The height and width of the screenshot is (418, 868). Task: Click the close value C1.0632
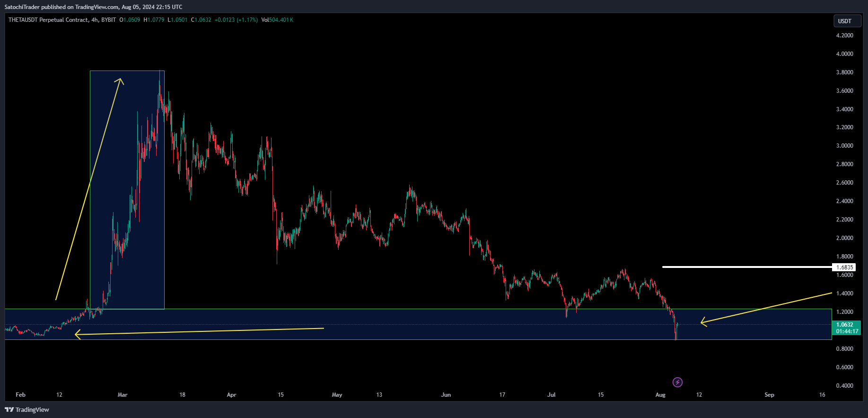click(201, 20)
